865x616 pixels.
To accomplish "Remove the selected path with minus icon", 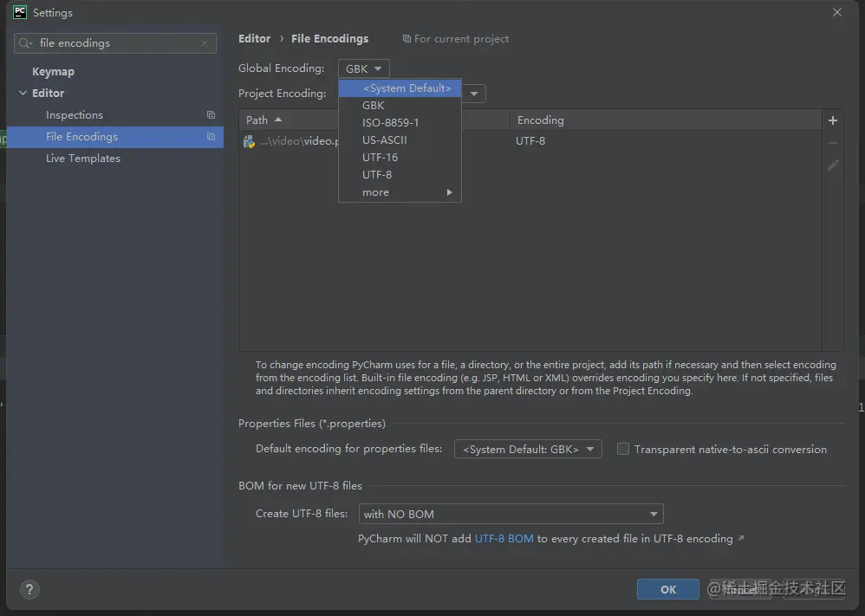I will coord(832,143).
